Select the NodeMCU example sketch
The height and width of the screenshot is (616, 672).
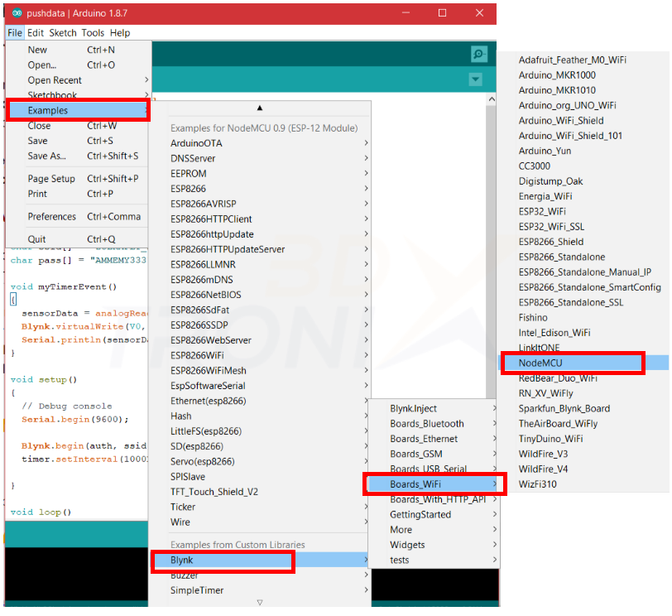click(x=540, y=363)
